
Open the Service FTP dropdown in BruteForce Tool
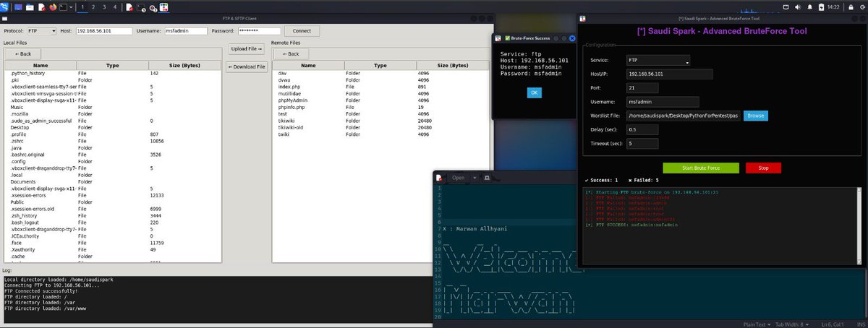click(x=659, y=61)
